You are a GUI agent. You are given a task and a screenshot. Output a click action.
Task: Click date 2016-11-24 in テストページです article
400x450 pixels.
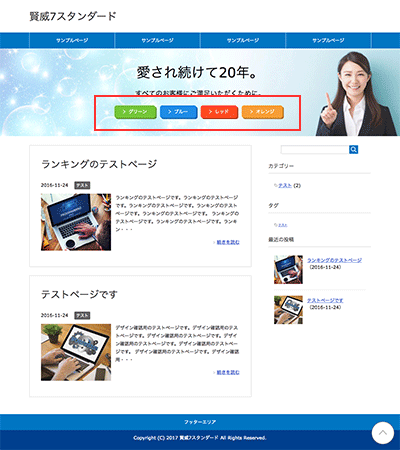(x=54, y=315)
